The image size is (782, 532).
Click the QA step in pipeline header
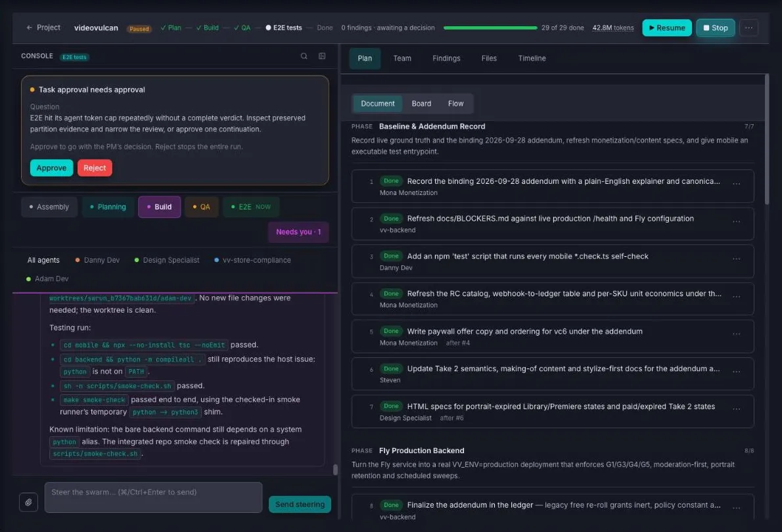pyautogui.click(x=242, y=28)
